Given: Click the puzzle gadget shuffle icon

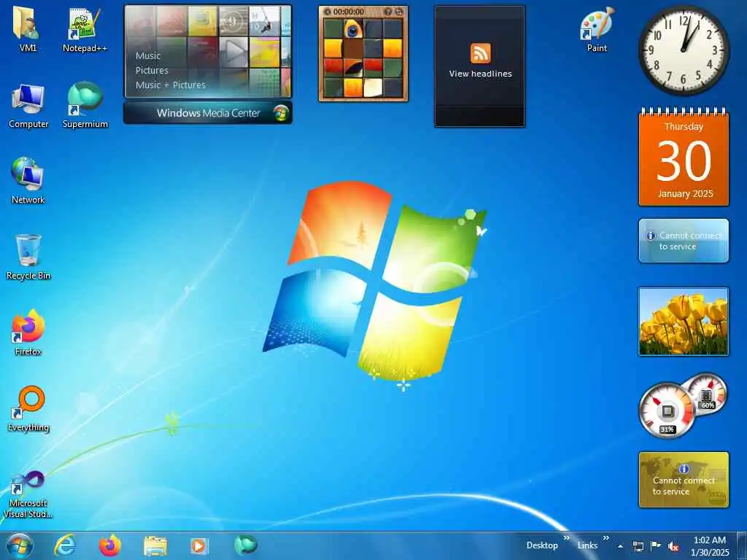Looking at the screenshot, I should tap(399, 12).
